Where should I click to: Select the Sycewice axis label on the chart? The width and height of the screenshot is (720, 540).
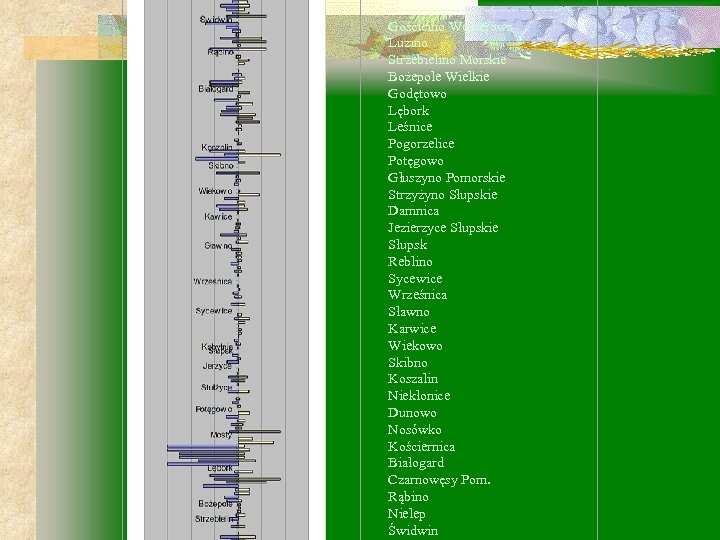tap(214, 311)
